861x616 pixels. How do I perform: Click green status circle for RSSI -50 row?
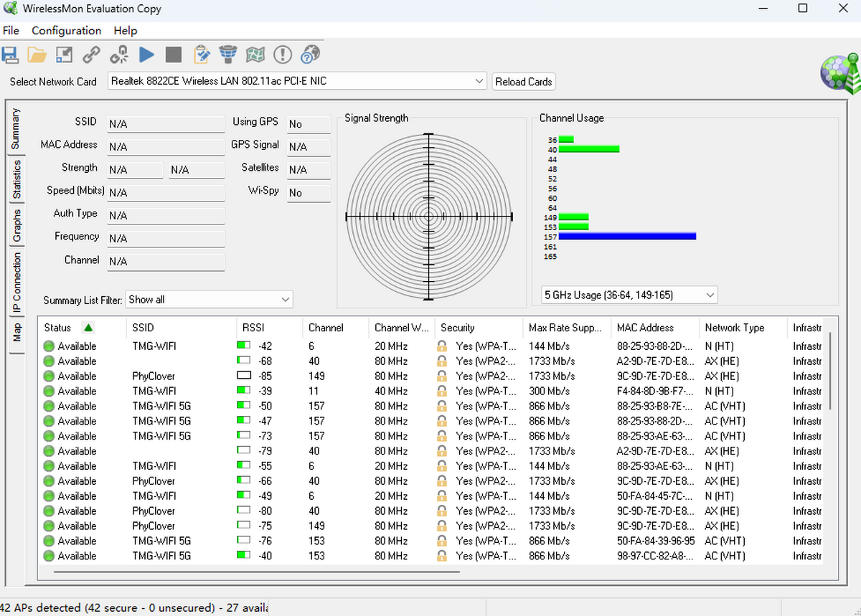tap(49, 406)
